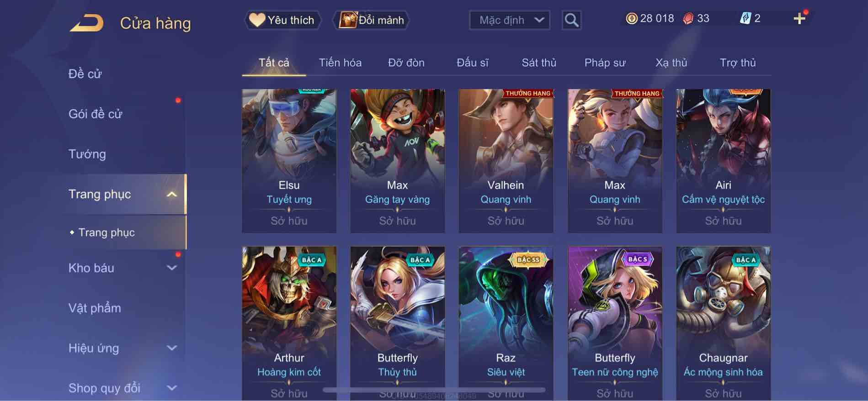This screenshot has height=401, width=868.
Task: Tap the blue voucher ticket icon
Action: (745, 18)
